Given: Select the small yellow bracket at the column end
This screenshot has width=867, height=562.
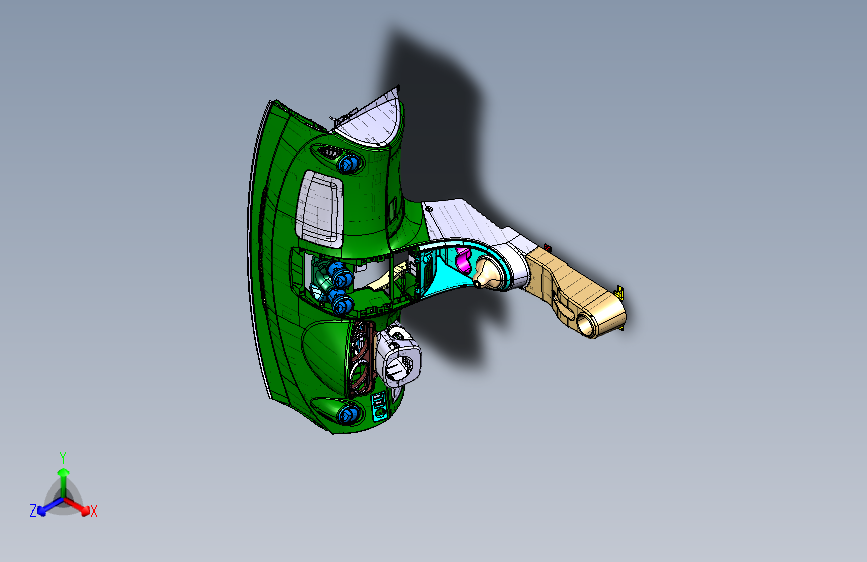Looking at the screenshot, I should point(620,293).
